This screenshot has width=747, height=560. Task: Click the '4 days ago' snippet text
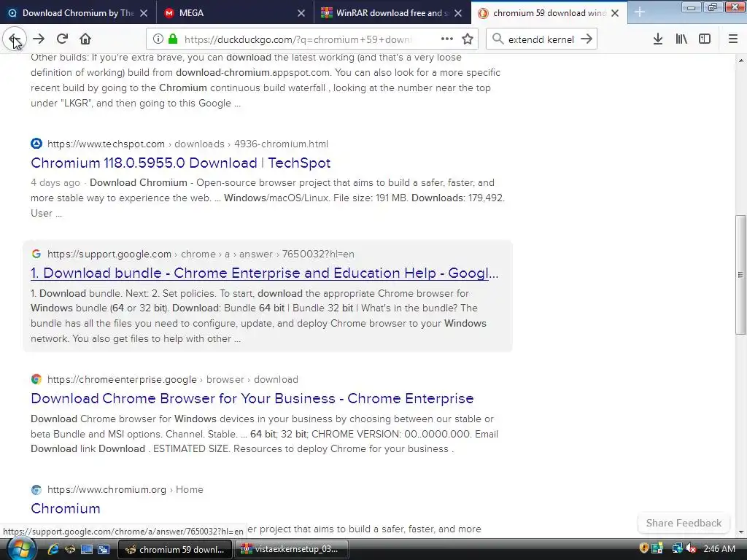55,183
